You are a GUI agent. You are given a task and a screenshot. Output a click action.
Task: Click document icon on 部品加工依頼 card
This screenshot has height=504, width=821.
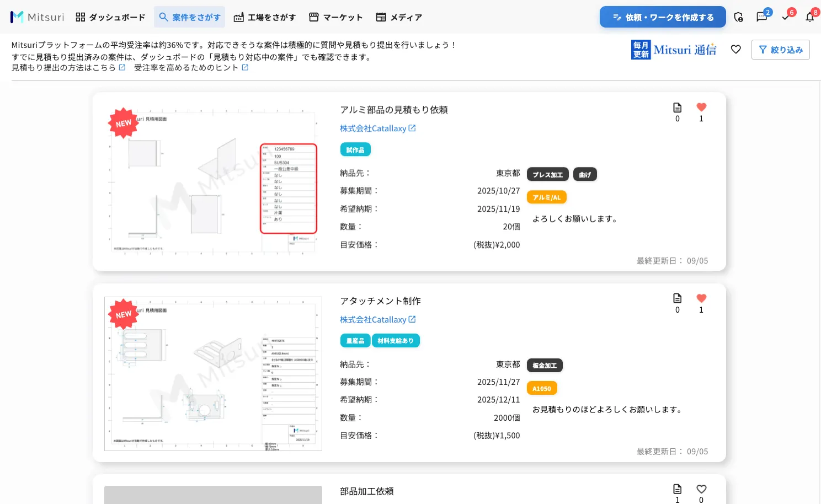click(678, 489)
